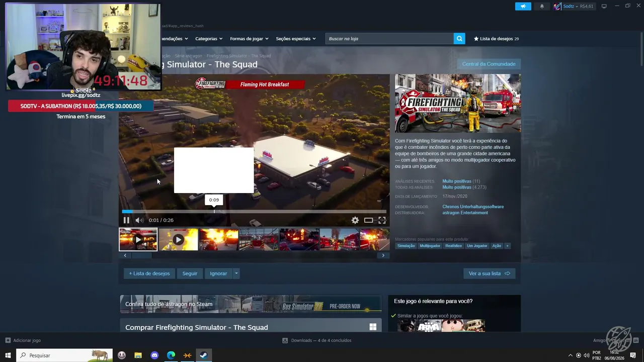
Task: Show hidden system tray icons chevron
Action: (570, 355)
